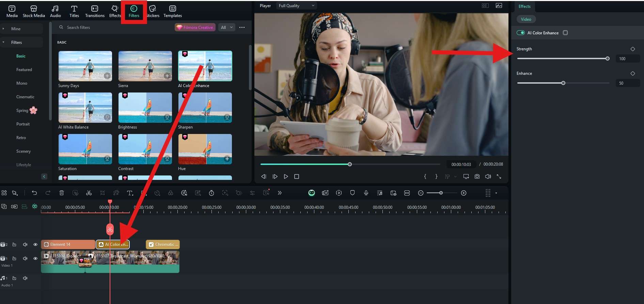The image size is (644, 304).
Task: Click the marker shield icon
Action: (352, 193)
